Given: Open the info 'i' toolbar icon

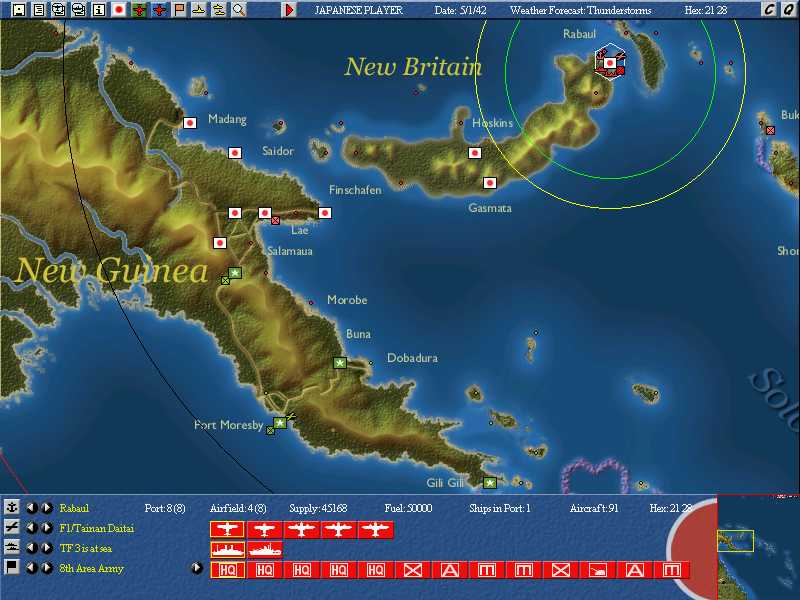Looking at the screenshot, I should [x=98, y=9].
